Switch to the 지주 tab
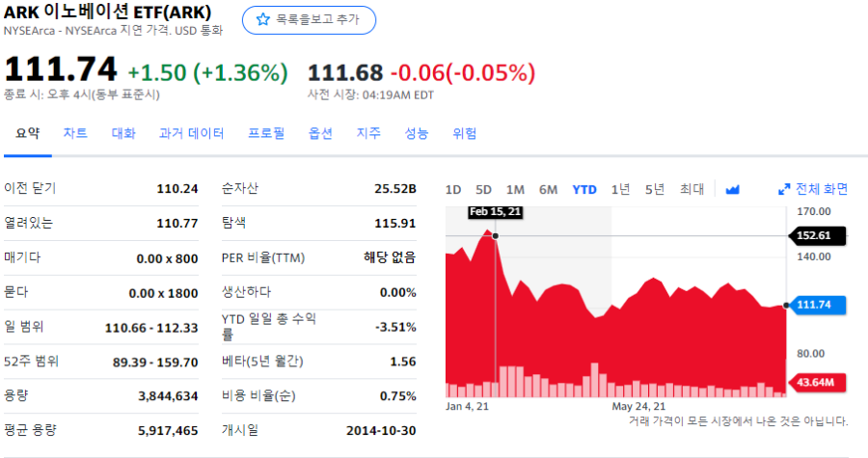868x458 pixels. pyautogui.click(x=368, y=133)
